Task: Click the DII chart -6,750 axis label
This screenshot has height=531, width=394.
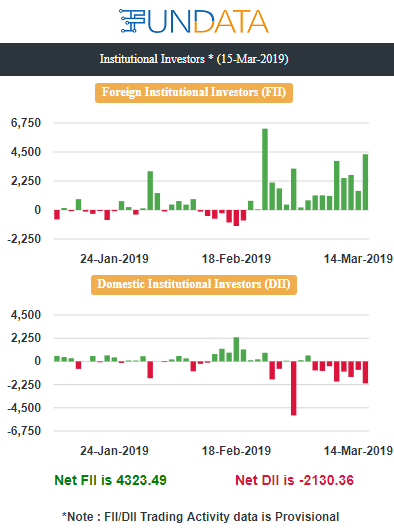Action: (24, 431)
